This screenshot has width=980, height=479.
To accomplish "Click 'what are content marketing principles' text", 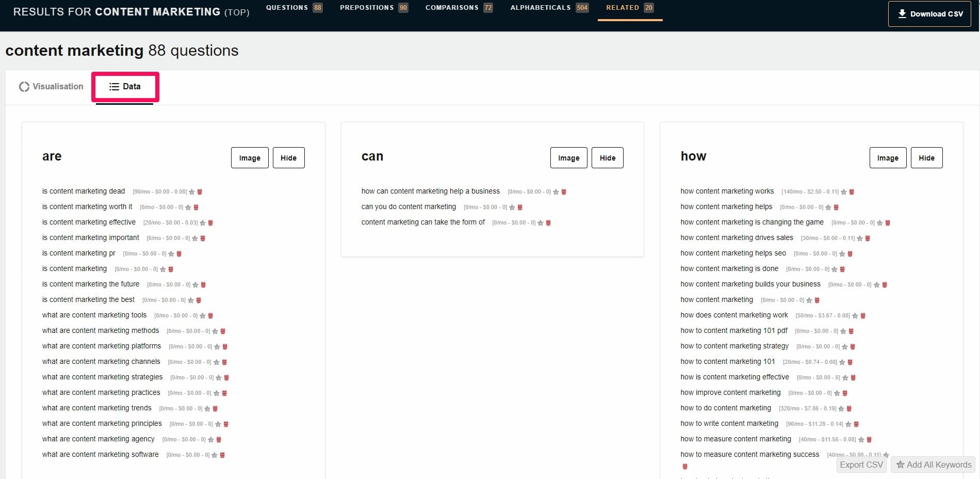I will (x=102, y=423).
